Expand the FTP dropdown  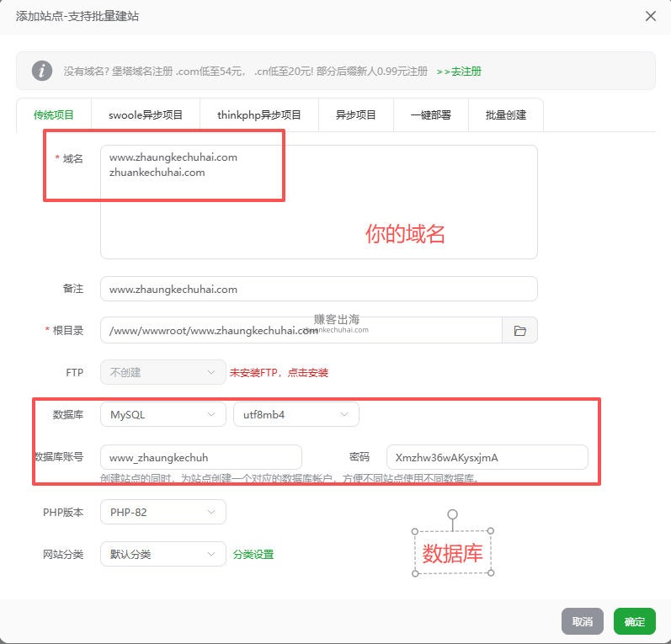[162, 372]
